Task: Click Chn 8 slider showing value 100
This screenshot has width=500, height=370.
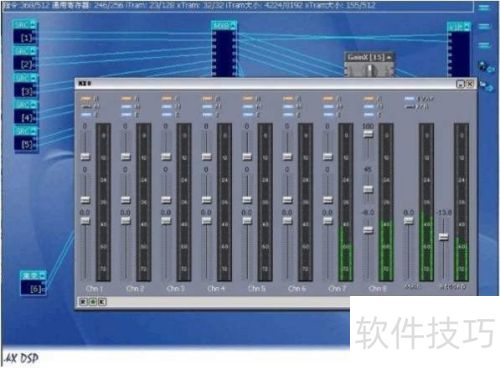Action: pyautogui.click(x=368, y=134)
